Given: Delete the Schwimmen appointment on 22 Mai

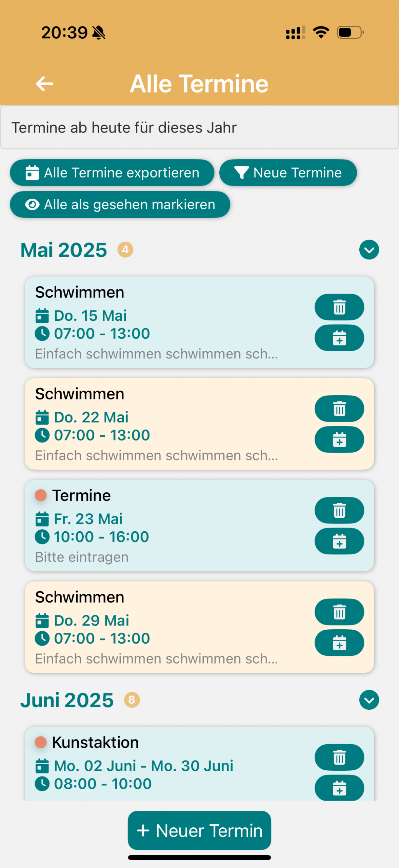Looking at the screenshot, I should 339,409.
